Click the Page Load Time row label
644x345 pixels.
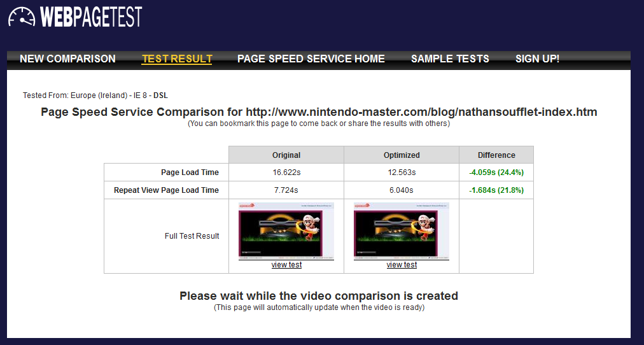tap(190, 172)
